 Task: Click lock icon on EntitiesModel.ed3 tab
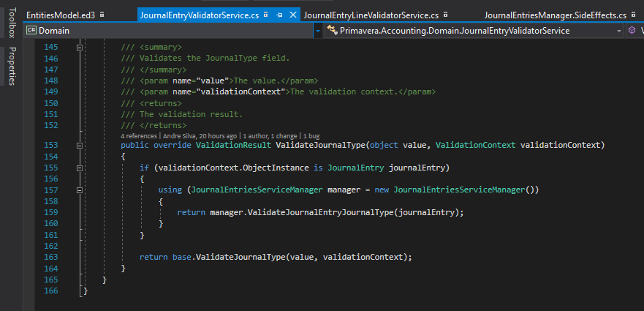point(102,15)
